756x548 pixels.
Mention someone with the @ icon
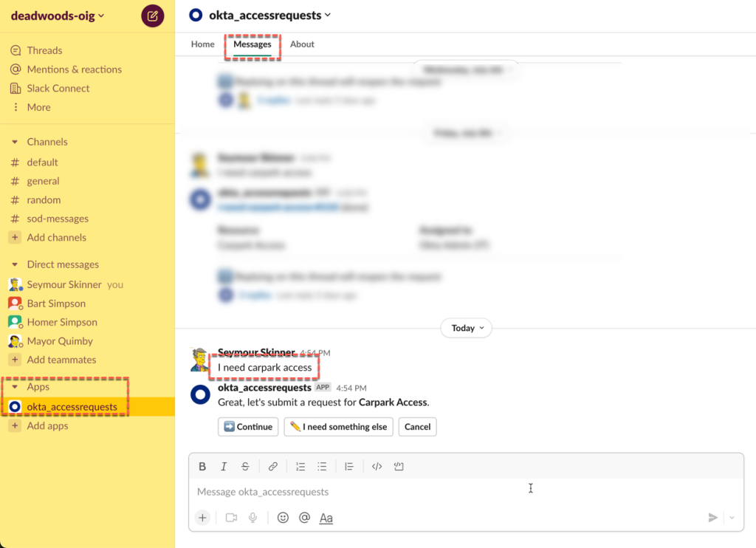coord(304,518)
